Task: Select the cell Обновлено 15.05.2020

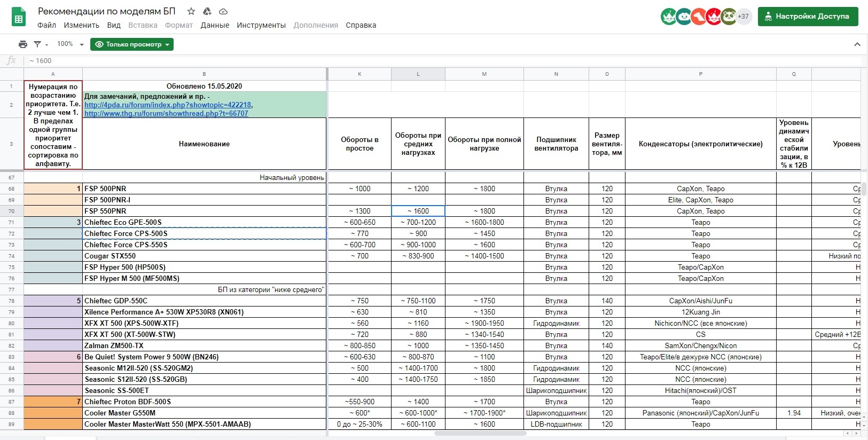Action: pos(204,86)
